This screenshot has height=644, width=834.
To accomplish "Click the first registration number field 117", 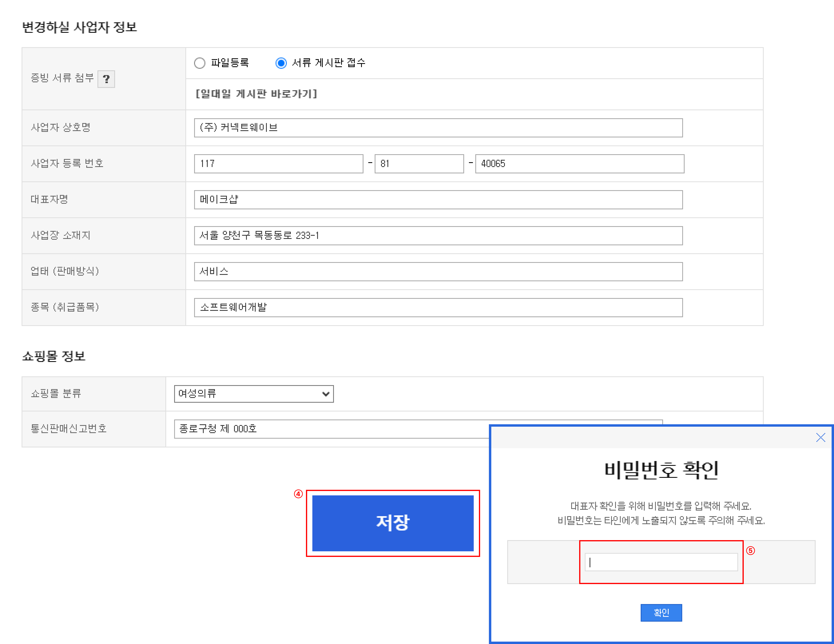I will pos(278,163).
